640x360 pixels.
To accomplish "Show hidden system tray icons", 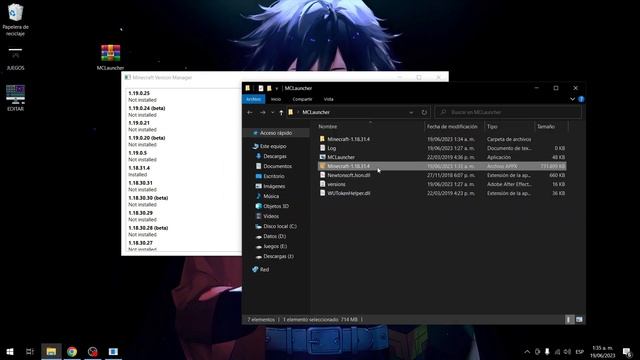I will 527,351.
